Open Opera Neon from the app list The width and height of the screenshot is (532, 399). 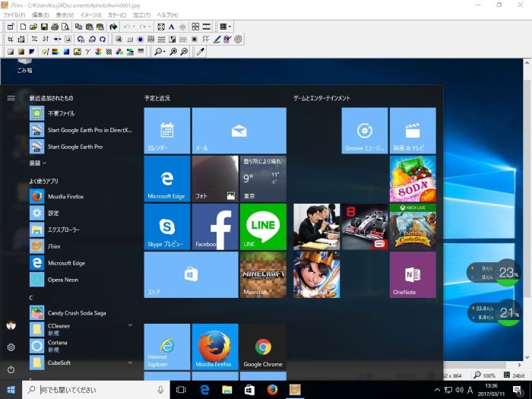click(64, 279)
